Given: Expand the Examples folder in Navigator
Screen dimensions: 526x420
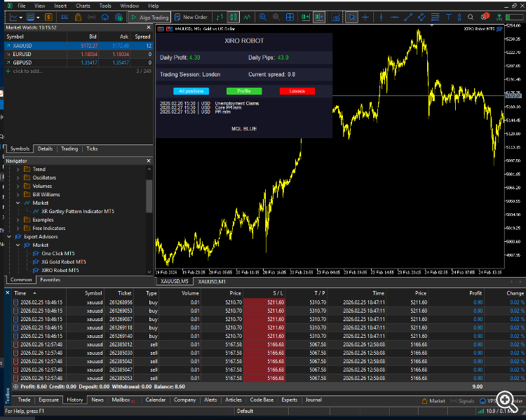Looking at the screenshot, I should pos(18,219).
